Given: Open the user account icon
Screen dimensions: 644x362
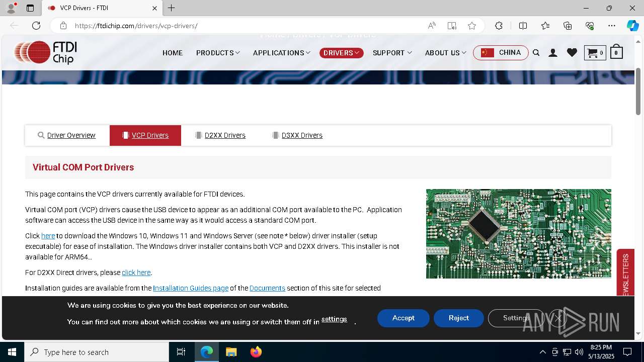Looking at the screenshot, I should coord(553,53).
